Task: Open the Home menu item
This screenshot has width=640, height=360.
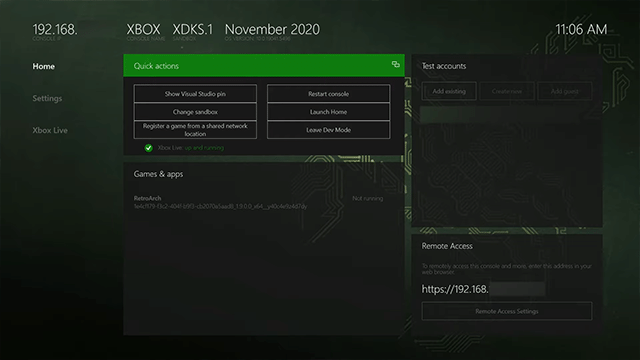Action: click(x=44, y=66)
